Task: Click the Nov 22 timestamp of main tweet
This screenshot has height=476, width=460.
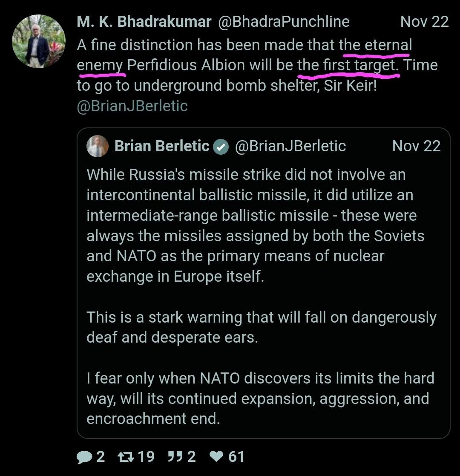Action: (424, 22)
